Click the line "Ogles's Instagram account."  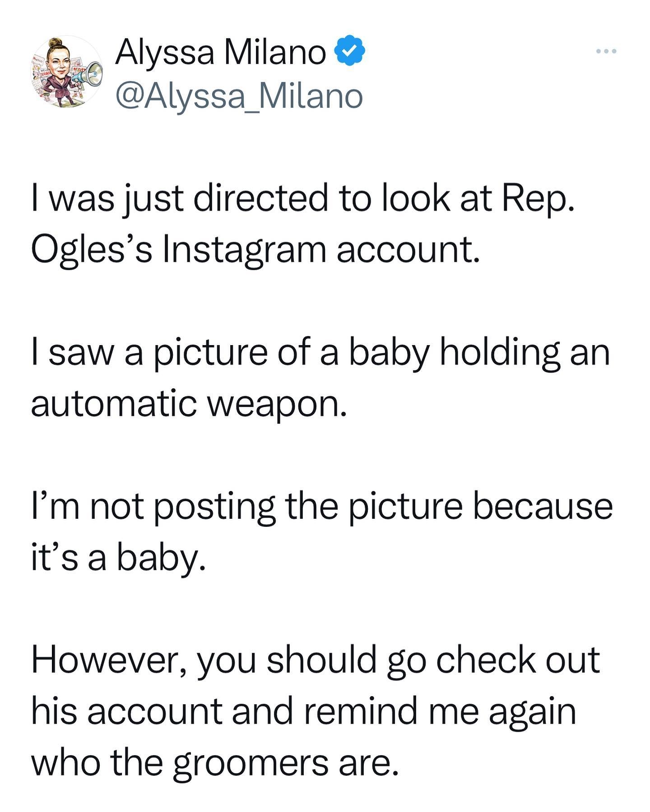(255, 249)
